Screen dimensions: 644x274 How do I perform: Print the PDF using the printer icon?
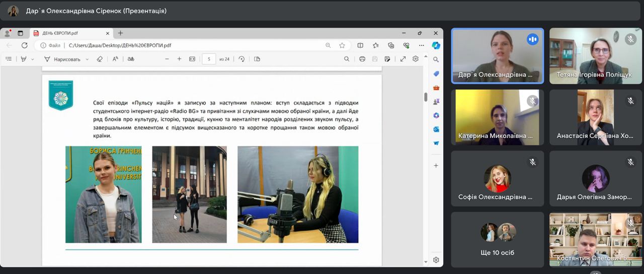(x=362, y=59)
